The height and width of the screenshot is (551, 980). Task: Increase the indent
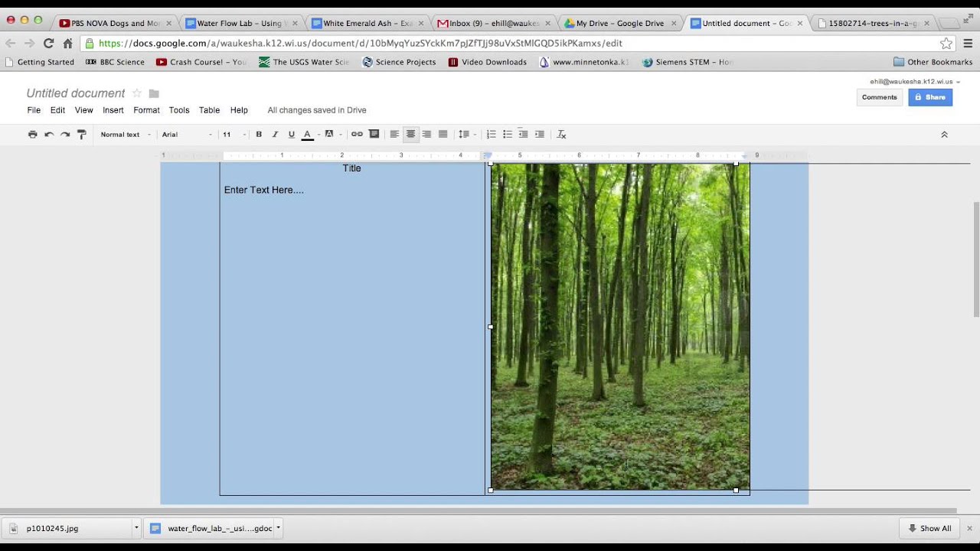(539, 134)
